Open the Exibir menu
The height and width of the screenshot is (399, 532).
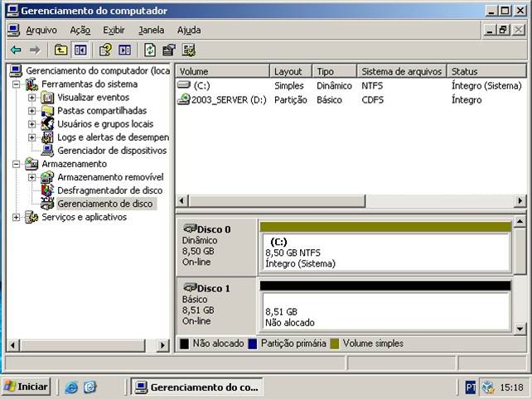pyautogui.click(x=114, y=30)
